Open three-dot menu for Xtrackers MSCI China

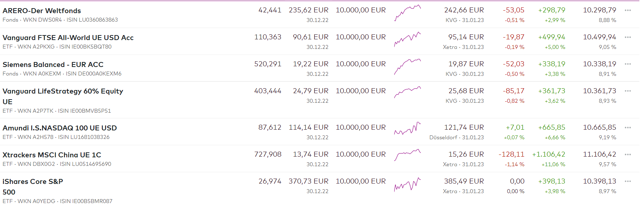click(628, 154)
